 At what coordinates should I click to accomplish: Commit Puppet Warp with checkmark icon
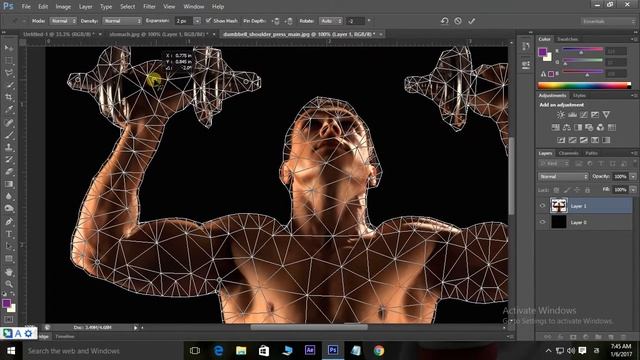pos(471,21)
